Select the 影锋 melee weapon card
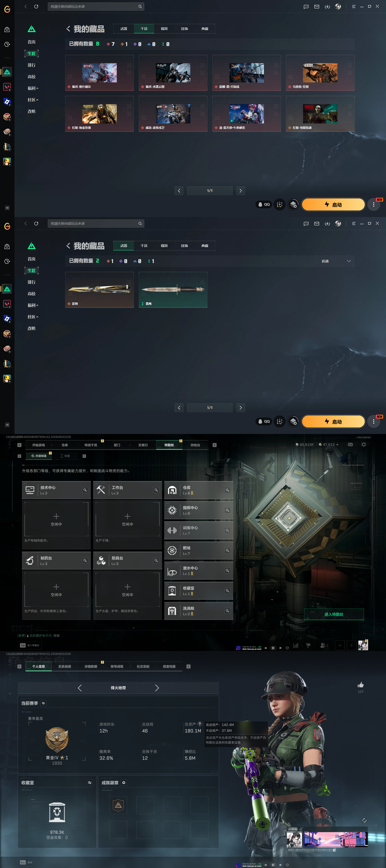 (99, 290)
